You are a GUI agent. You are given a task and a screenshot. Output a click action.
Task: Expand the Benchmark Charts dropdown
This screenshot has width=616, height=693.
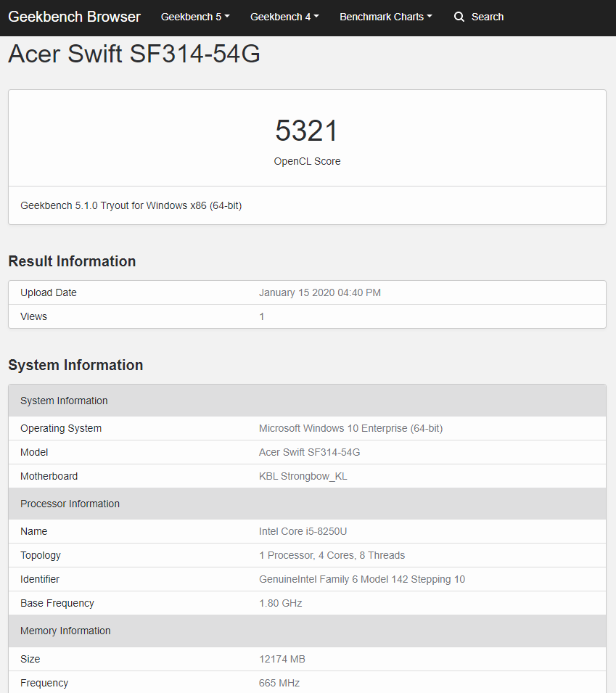(x=386, y=17)
